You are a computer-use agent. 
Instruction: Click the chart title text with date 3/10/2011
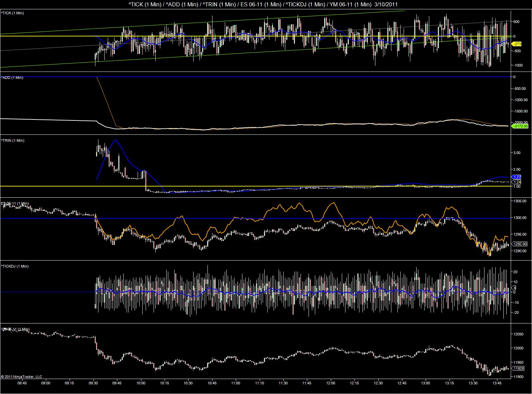pos(263,4)
